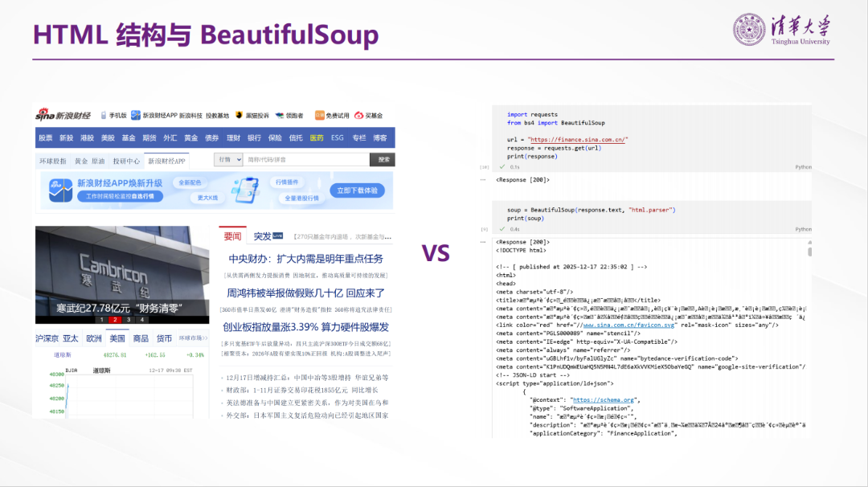
Task: Click the phone illustration in the banner
Action: (246, 190)
